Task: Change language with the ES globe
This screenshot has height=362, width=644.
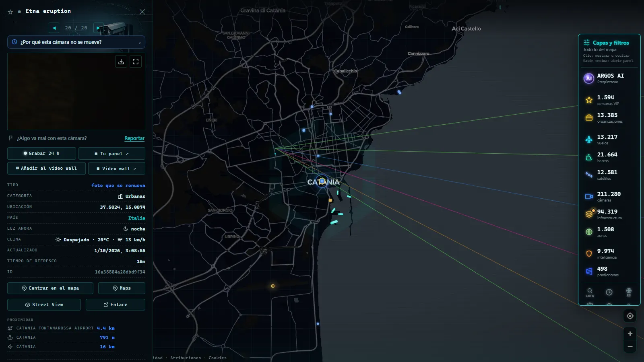Action: coord(629,292)
